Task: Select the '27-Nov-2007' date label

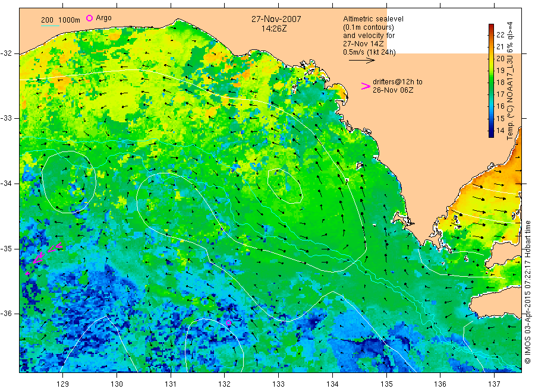Action: 276,19
